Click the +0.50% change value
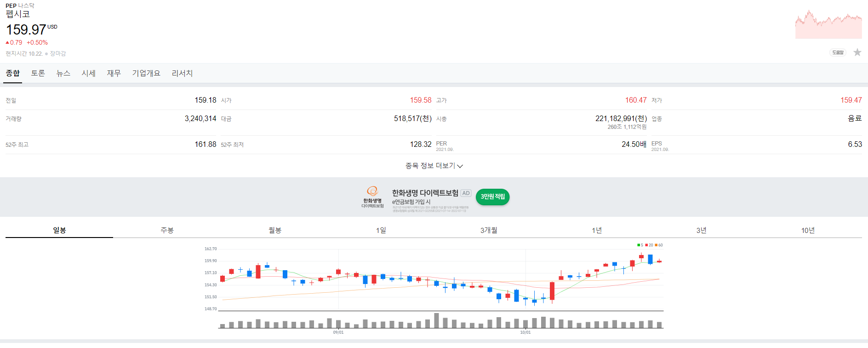 coord(37,42)
